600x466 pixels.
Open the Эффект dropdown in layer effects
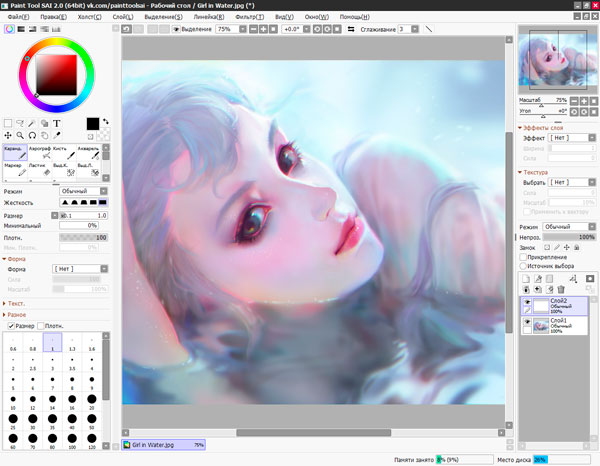[571, 140]
